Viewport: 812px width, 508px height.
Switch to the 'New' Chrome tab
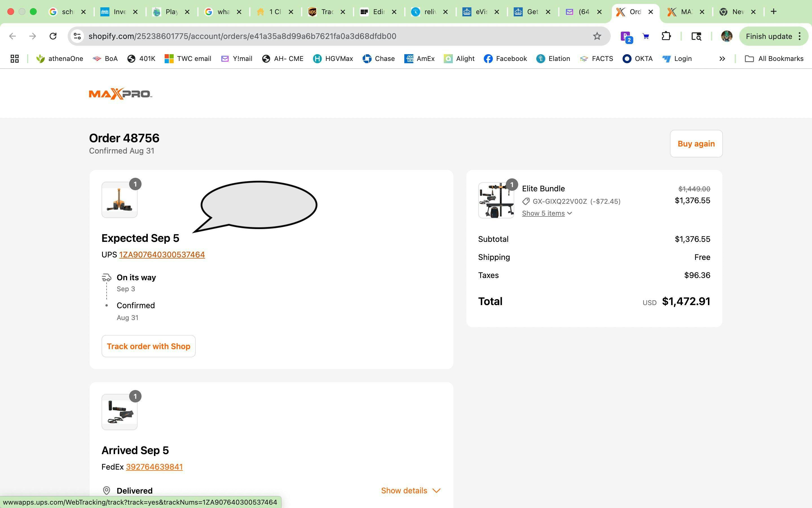(737, 12)
